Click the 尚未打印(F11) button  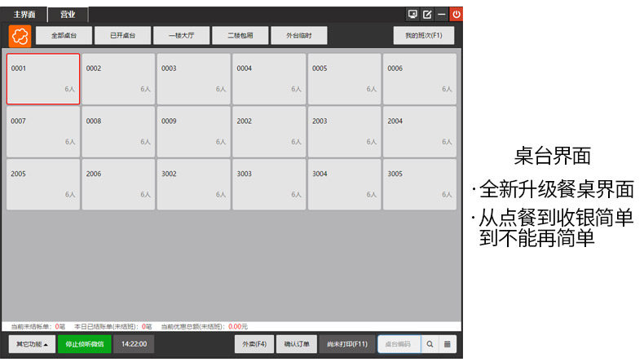point(347,344)
